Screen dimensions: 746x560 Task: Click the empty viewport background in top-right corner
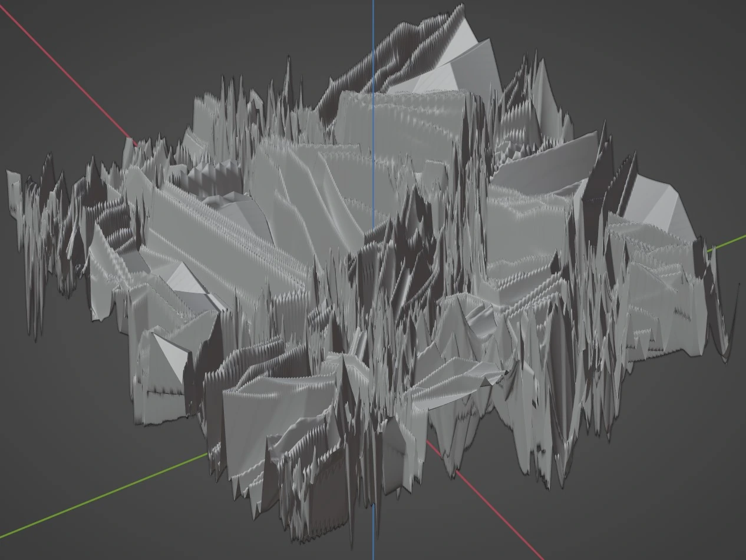pos(678,47)
